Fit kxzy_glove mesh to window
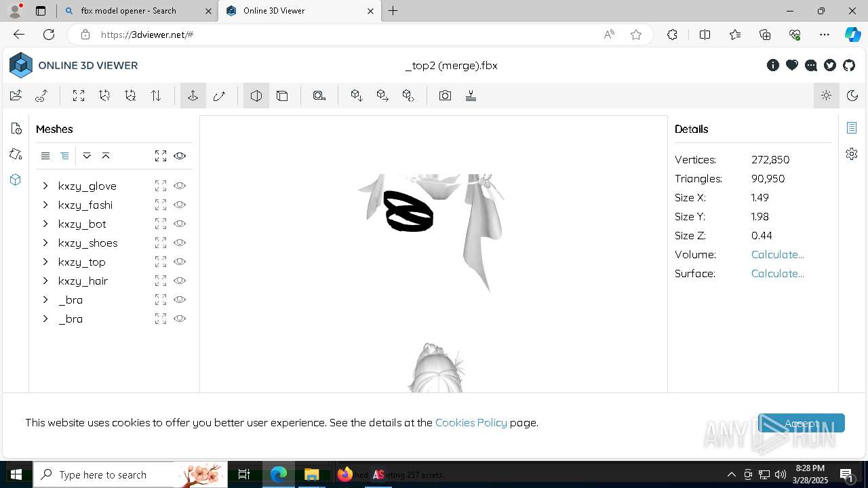The image size is (868, 488). (161, 186)
